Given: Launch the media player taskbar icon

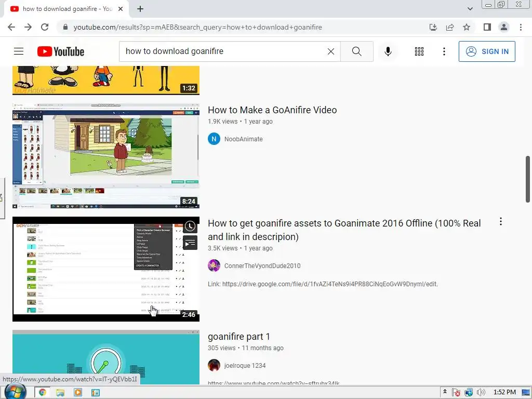Looking at the screenshot, I should click(78, 393).
